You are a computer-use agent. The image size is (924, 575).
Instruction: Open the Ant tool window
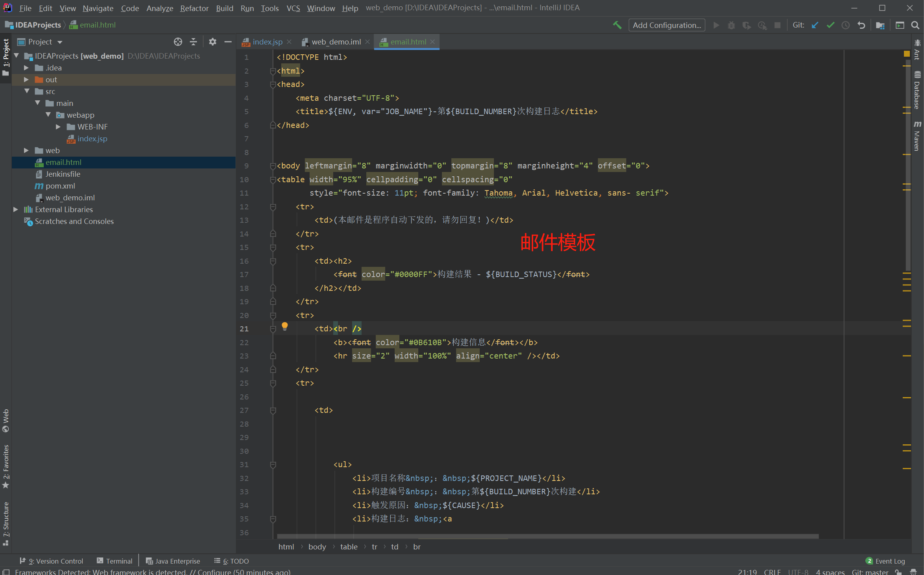[x=917, y=49]
